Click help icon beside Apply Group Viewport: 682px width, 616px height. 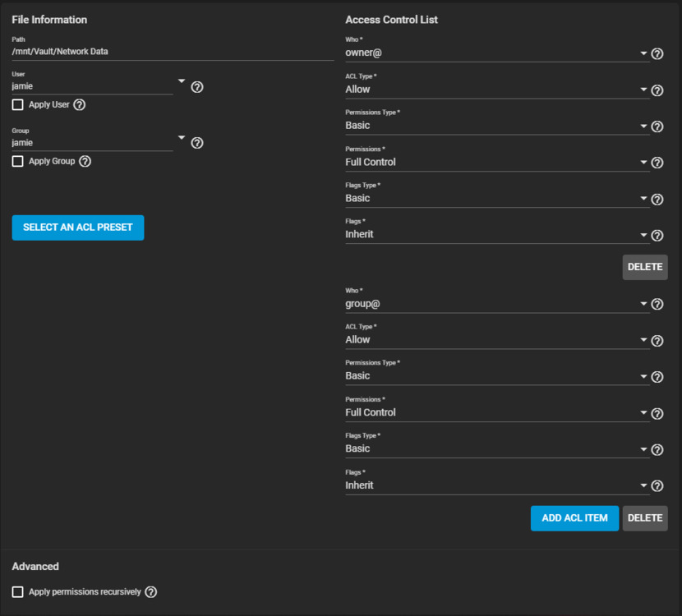[85, 162]
